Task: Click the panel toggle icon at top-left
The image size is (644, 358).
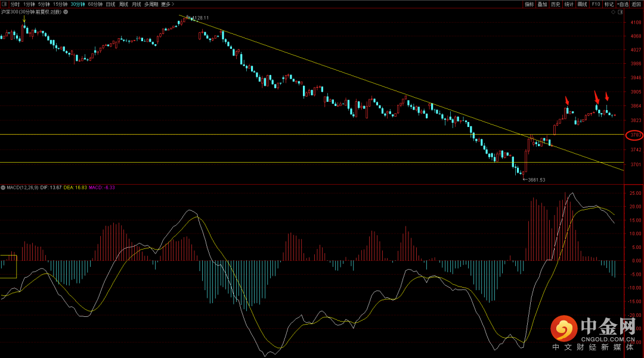Action: [5, 4]
